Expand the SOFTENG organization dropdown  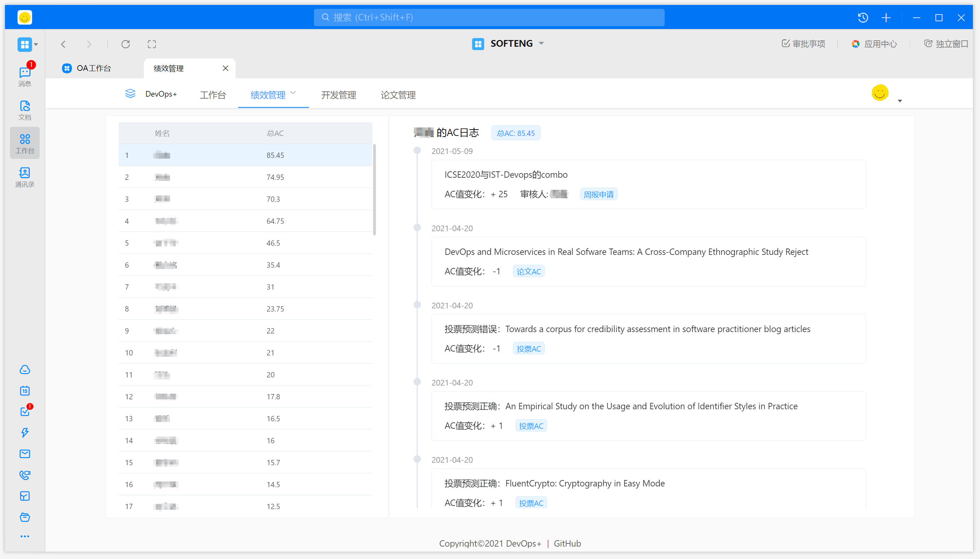[x=541, y=44]
